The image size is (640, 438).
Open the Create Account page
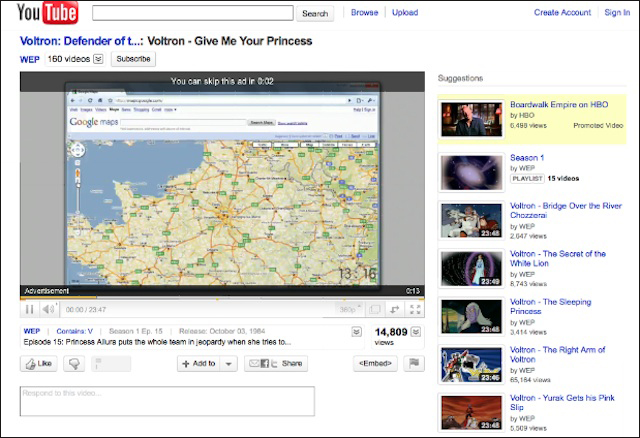(x=562, y=13)
